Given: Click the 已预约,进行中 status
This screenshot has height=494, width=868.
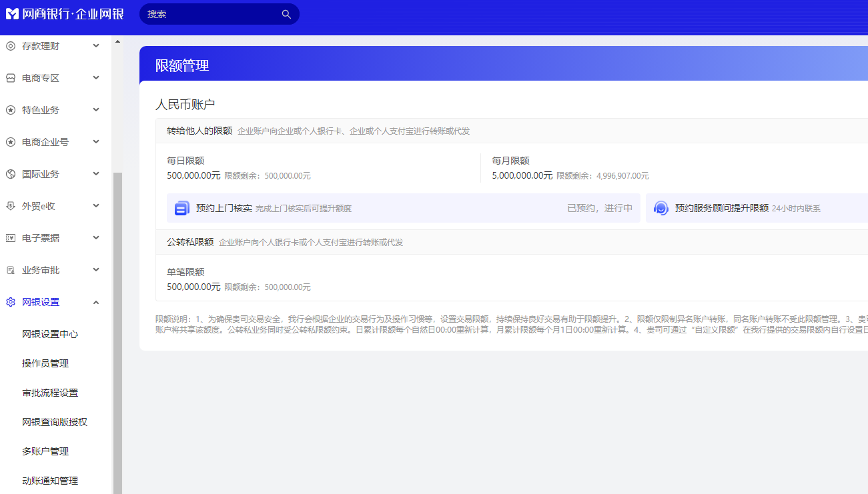Looking at the screenshot, I should point(600,208).
